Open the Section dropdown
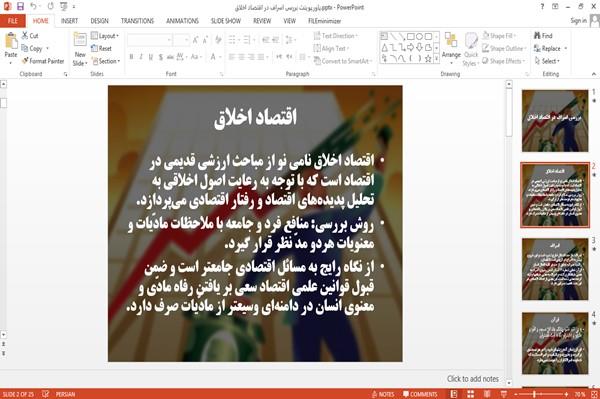Screen dimensions: 600x399 pos(106,61)
